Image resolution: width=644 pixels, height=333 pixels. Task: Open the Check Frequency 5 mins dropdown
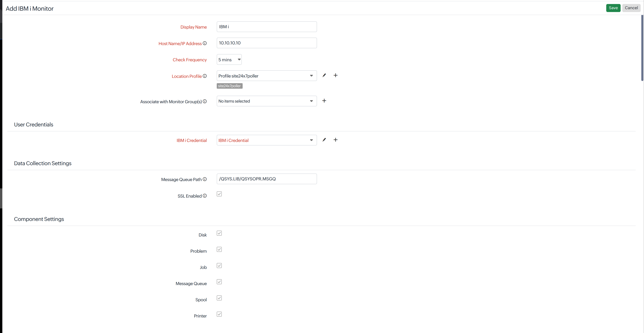click(229, 59)
